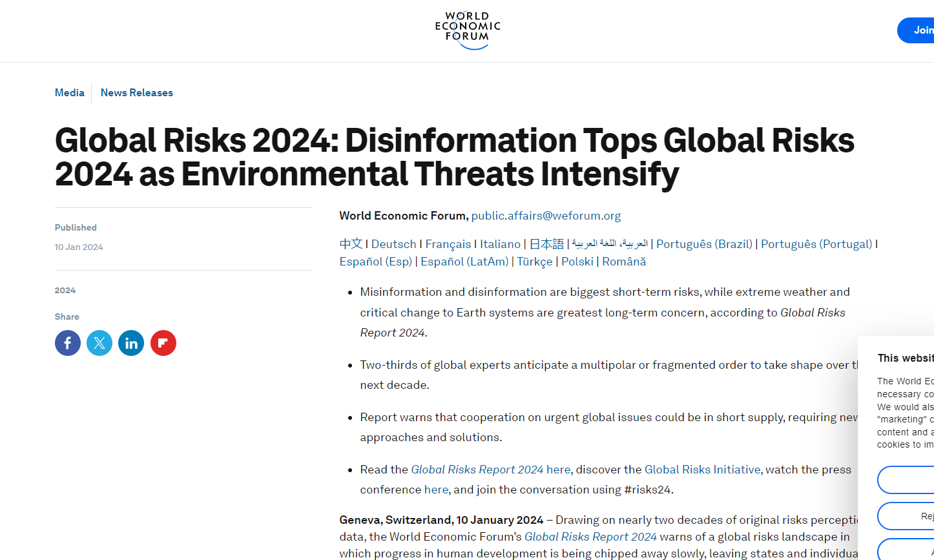934x560 pixels.
Task: Open the bulleted Global Risks Report 2024 here link
Action: [491, 470]
